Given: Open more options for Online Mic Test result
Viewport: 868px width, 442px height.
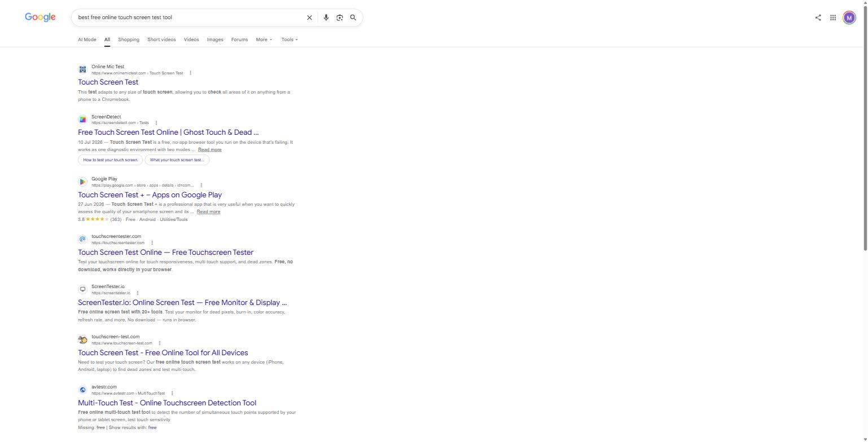Looking at the screenshot, I should pyautogui.click(x=190, y=73).
